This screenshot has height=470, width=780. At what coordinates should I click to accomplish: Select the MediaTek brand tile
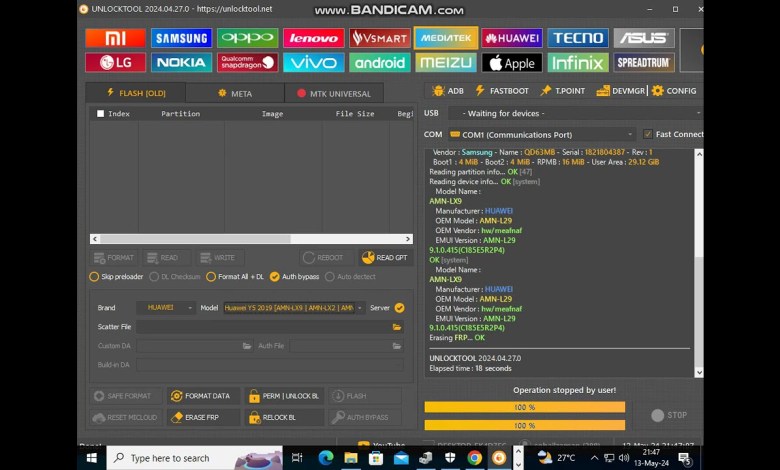446,38
